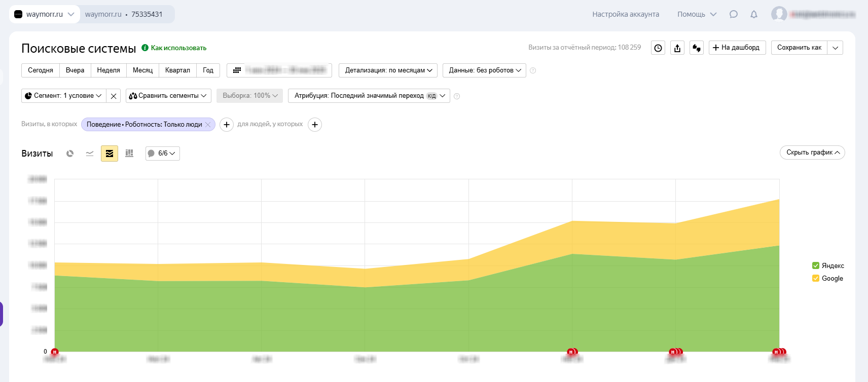Screen dimensions: 868x382
Task: Click the thumbs up/down feedback icon
Action: click(x=697, y=48)
